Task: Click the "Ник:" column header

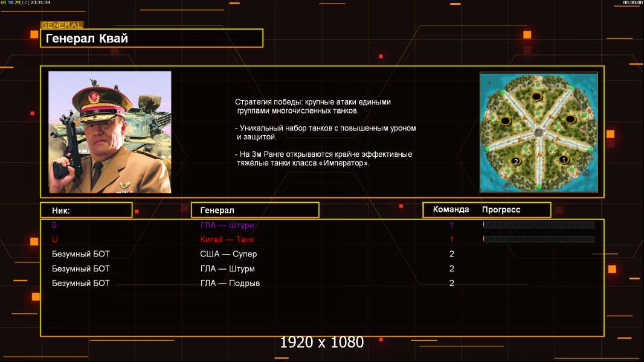Action: [x=86, y=211]
